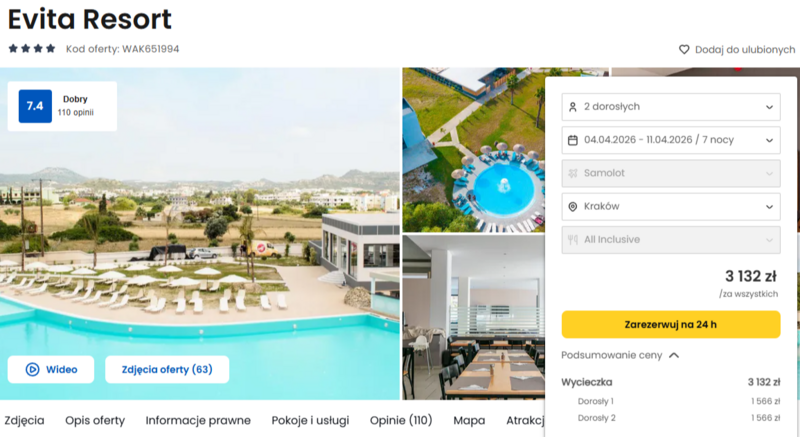Open Zdjęcia oferty (63) gallery
The height and width of the screenshot is (437, 800).
pos(167,370)
